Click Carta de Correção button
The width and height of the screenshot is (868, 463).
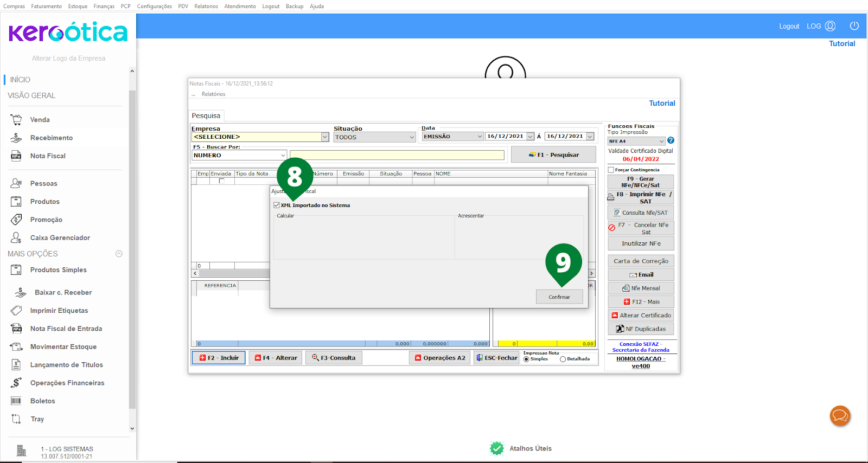pyautogui.click(x=641, y=261)
